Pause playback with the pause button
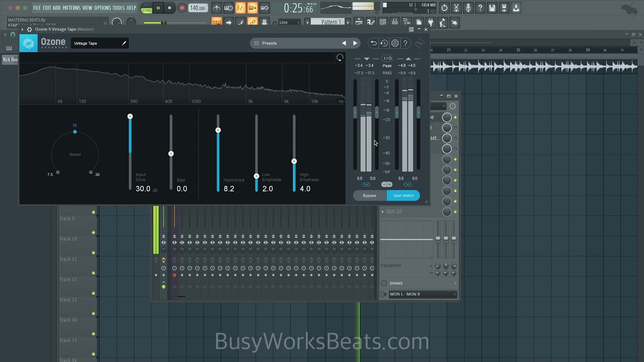 [158, 8]
